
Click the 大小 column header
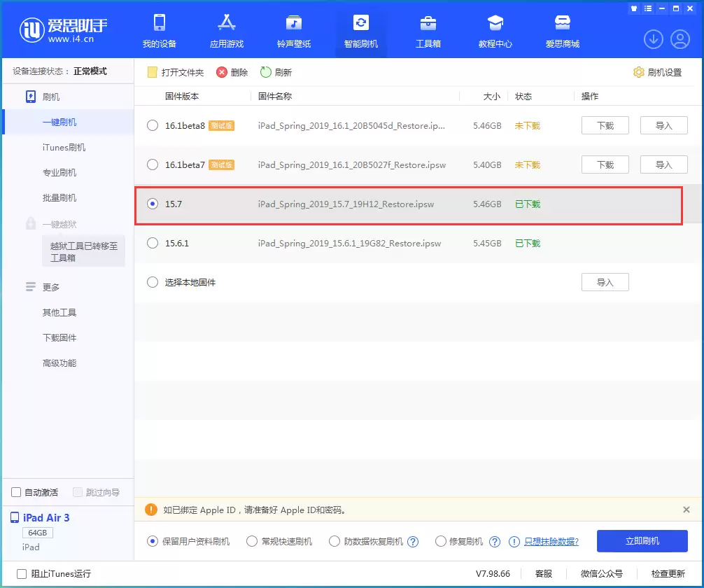pos(492,96)
